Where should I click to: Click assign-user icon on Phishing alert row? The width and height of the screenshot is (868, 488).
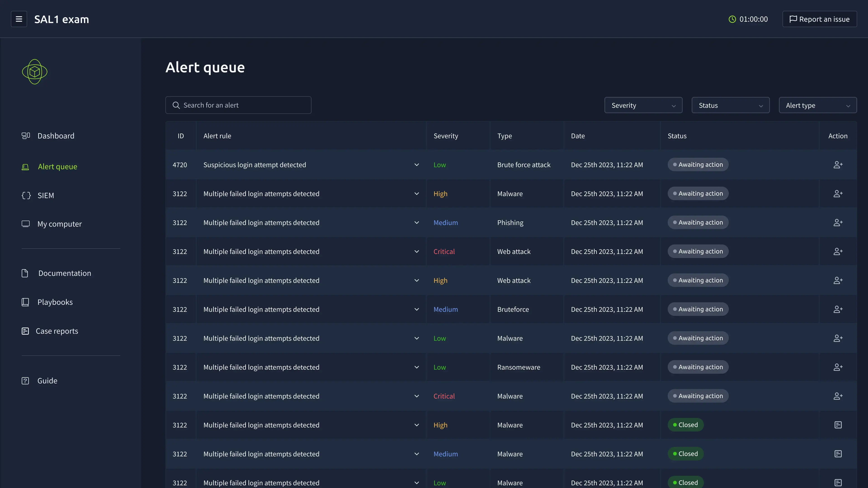click(x=838, y=223)
